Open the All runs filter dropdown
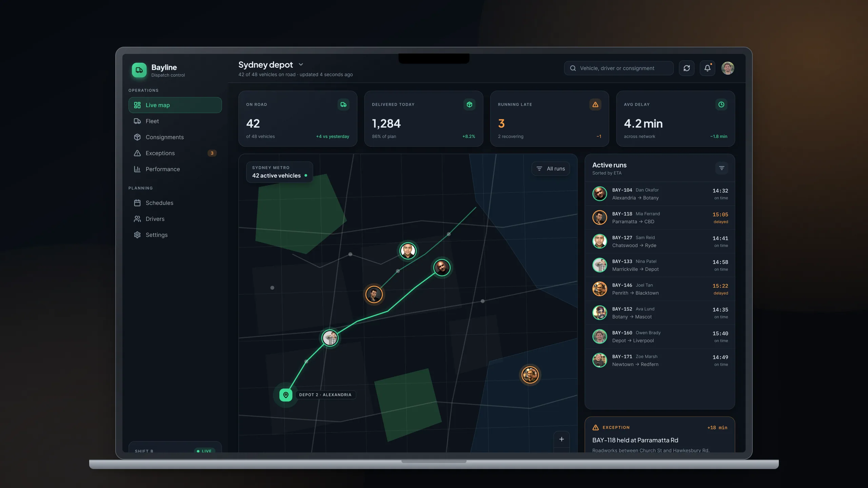Screen dimensions: 868x488 pyautogui.click(x=551, y=168)
